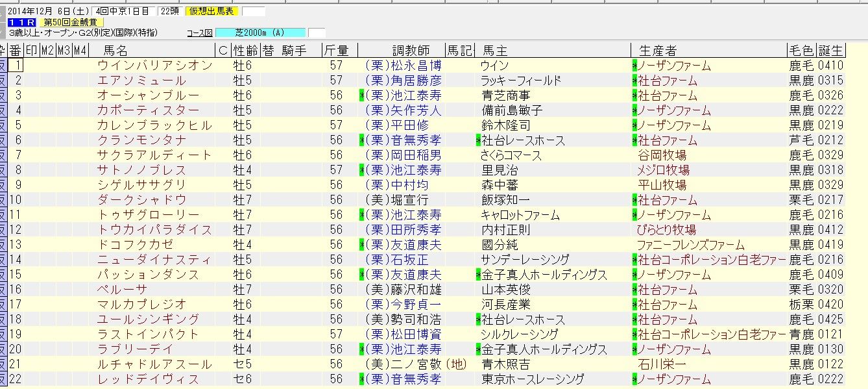Select owner 東京ホースレーシング
This screenshot has width=868, height=389.
tap(533, 379)
